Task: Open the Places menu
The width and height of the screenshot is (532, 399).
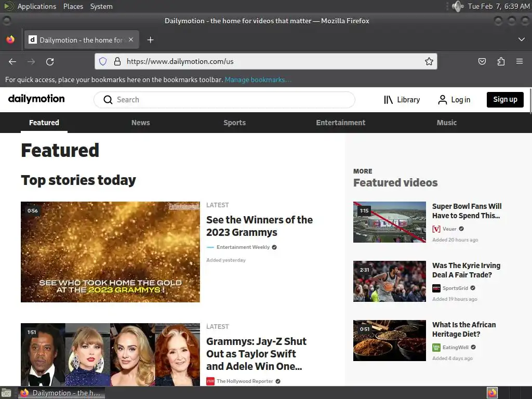Action: coord(73,6)
